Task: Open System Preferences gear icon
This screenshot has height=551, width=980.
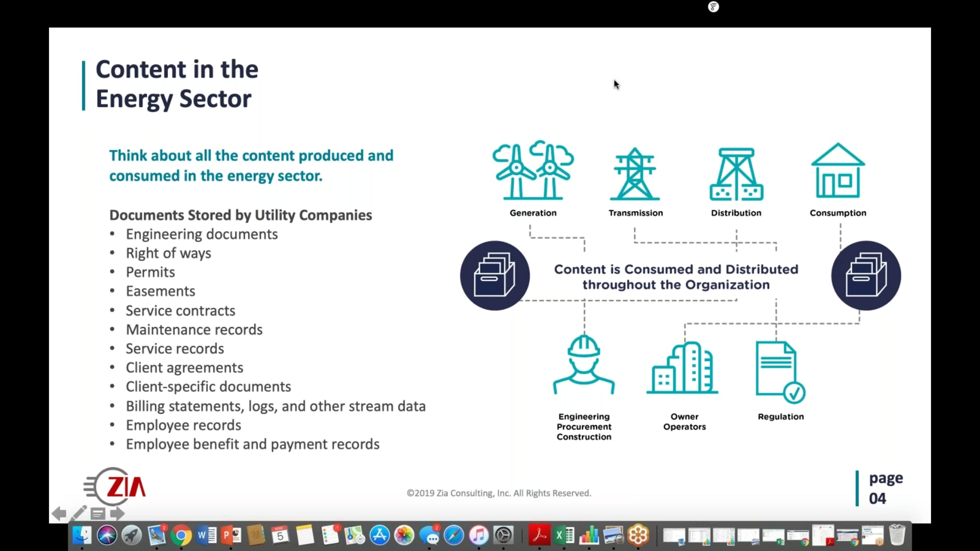Action: pos(503,535)
